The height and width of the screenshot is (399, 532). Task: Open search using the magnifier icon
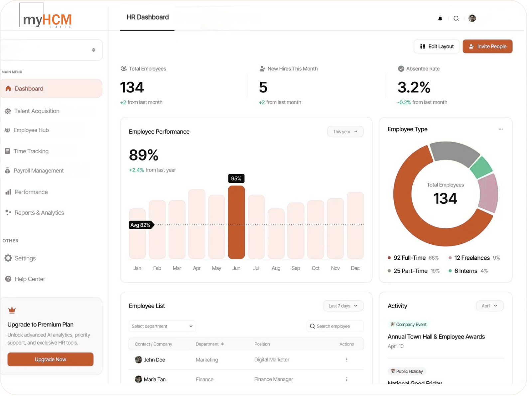[x=456, y=18]
